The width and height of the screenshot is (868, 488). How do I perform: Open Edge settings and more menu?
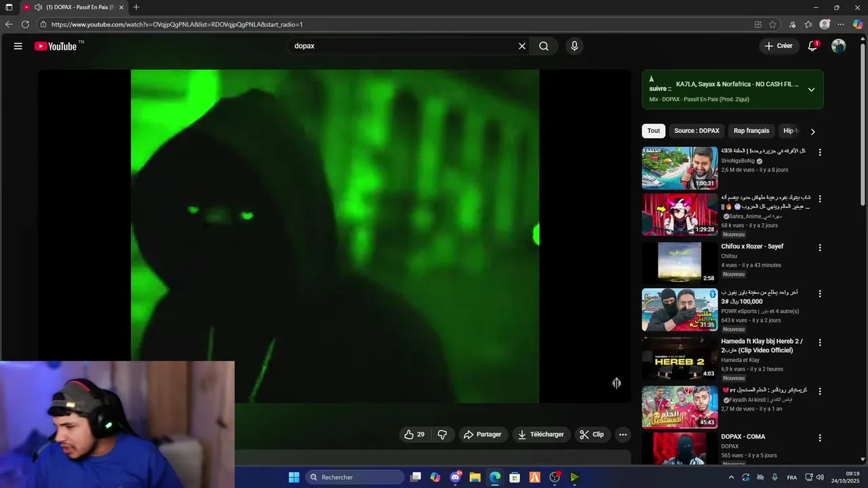coord(841,24)
